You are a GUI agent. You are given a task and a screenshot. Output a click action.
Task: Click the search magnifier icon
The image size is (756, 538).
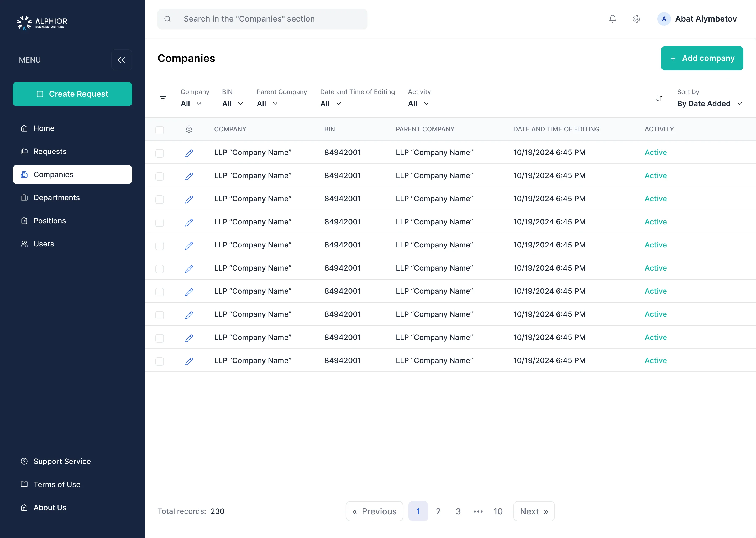167,19
